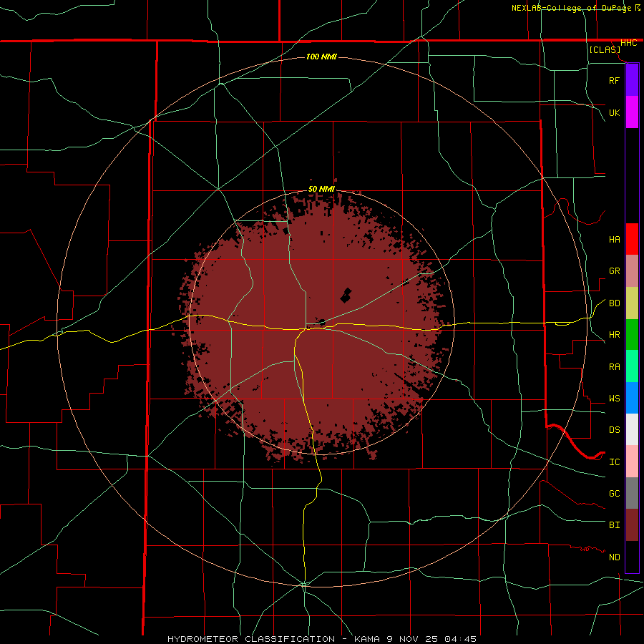The image size is (644, 644).
Task: Click the gray GC legend color swatch
Action: [632, 493]
